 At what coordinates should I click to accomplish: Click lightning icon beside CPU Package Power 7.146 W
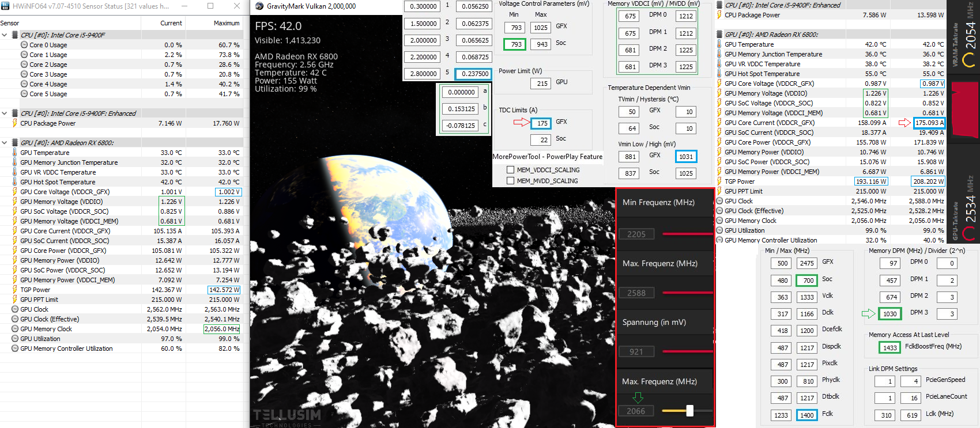click(15, 123)
